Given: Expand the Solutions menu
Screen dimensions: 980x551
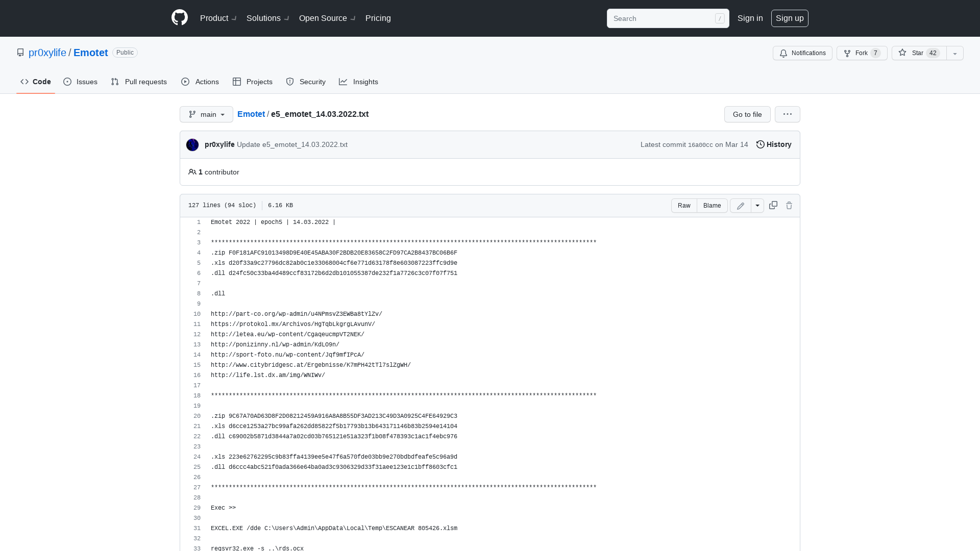Looking at the screenshot, I should click(x=268, y=18).
